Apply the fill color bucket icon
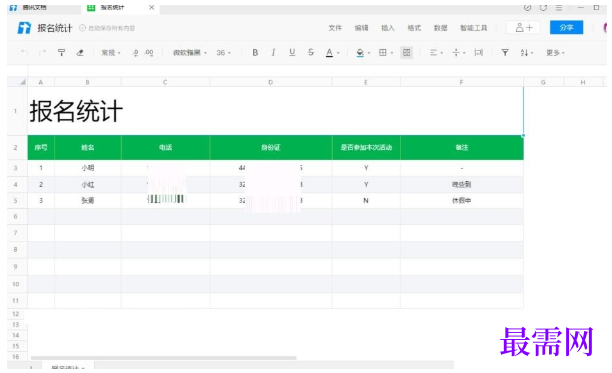The height and width of the screenshot is (373, 612). (x=360, y=53)
